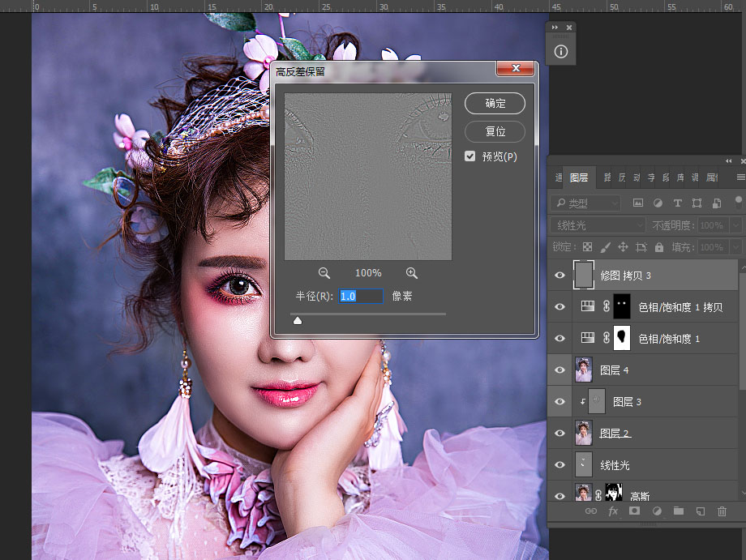Toggle visibility of 色相/饱和度 1 layer
The image size is (746, 560).
coord(560,339)
